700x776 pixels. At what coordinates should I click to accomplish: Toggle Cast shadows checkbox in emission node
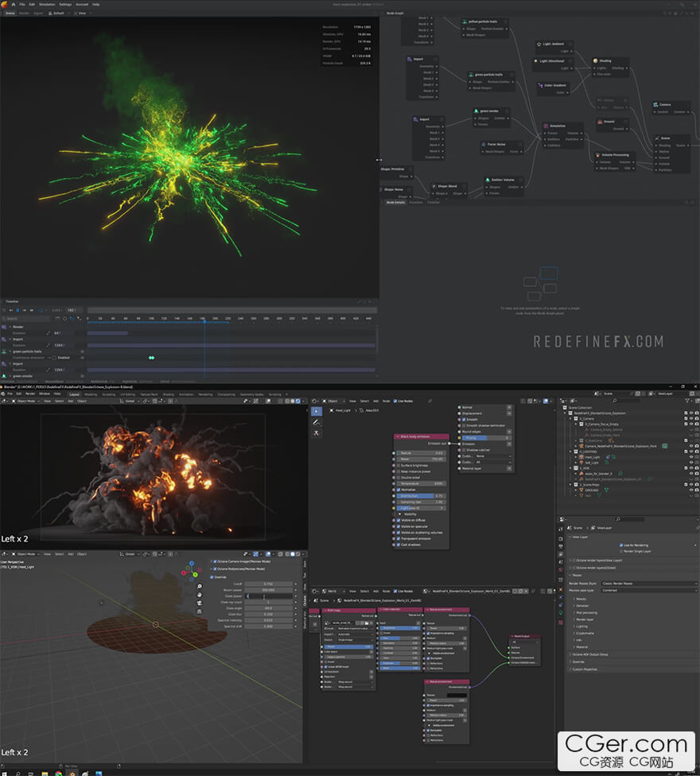(x=399, y=544)
